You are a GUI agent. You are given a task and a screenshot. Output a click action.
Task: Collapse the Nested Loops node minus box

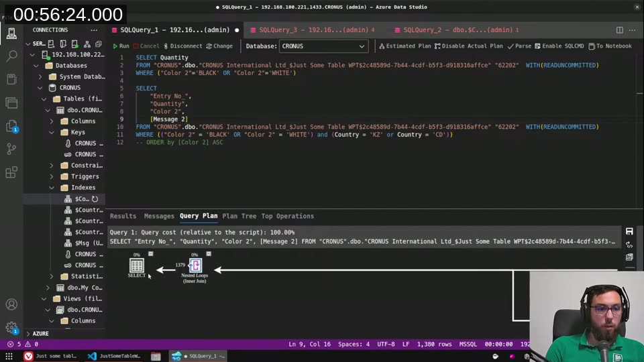click(209, 253)
